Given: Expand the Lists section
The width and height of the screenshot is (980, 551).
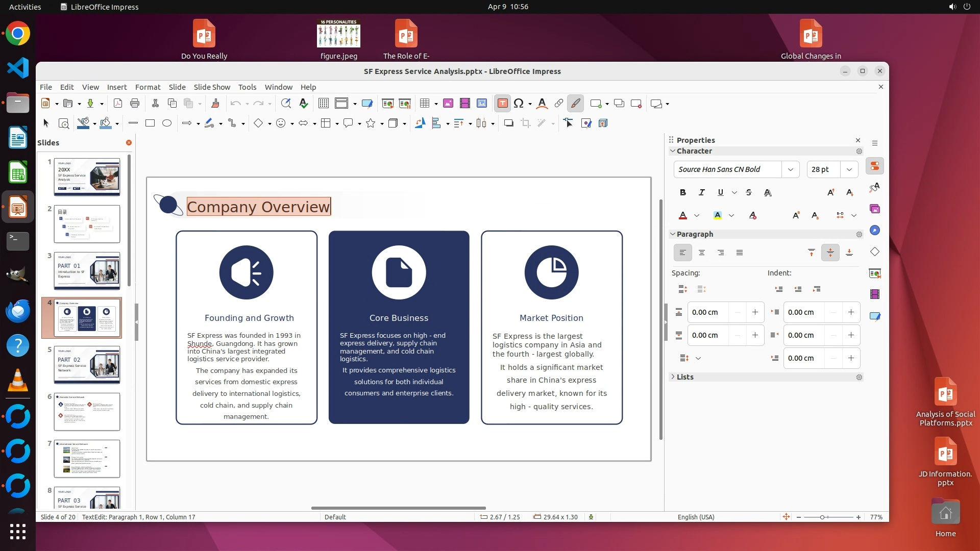Looking at the screenshot, I should coord(685,377).
